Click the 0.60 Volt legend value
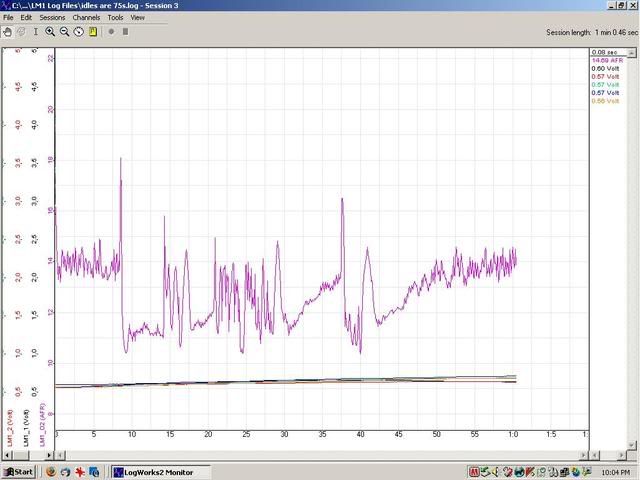The width and height of the screenshot is (640, 480). [x=604, y=68]
